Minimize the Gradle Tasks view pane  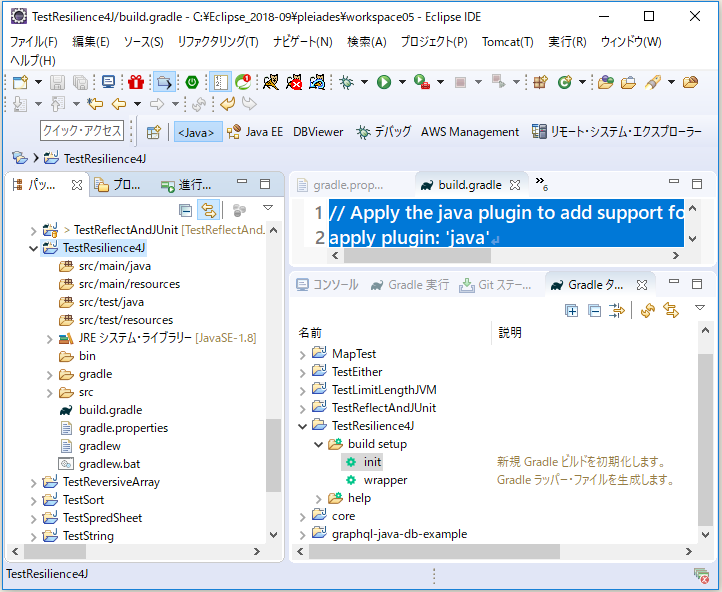[674, 281]
